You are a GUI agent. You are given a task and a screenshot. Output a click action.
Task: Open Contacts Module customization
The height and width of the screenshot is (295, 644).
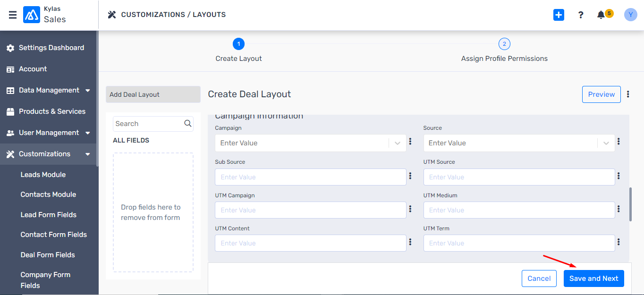click(48, 194)
